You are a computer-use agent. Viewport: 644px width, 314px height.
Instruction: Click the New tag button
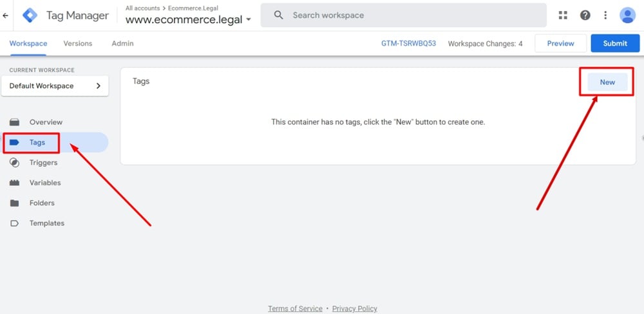coord(607,82)
